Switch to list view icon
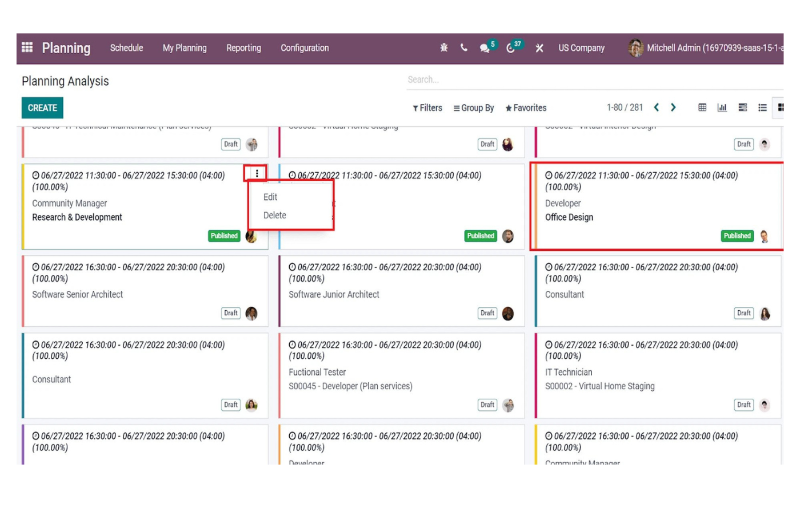800x532 pixels. [762, 107]
